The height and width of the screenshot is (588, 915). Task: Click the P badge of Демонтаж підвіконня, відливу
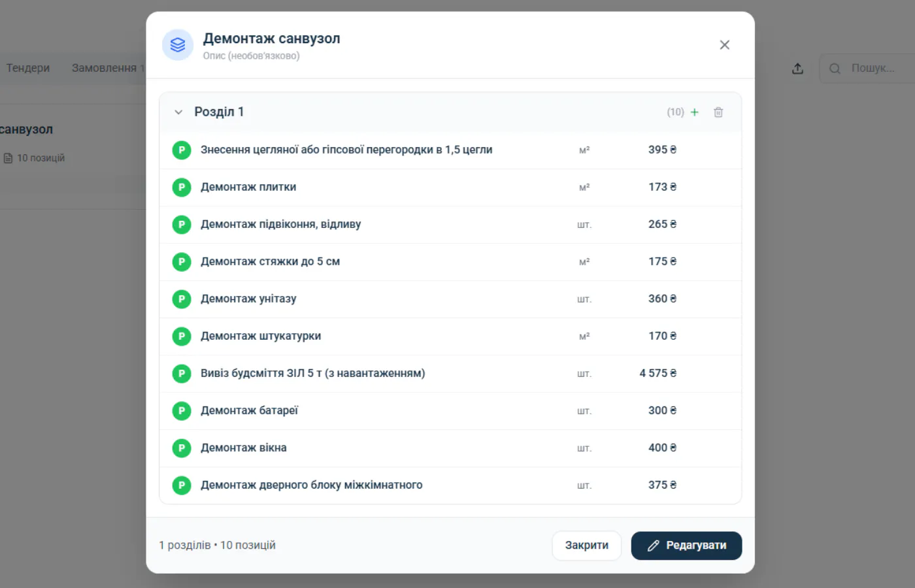click(182, 225)
